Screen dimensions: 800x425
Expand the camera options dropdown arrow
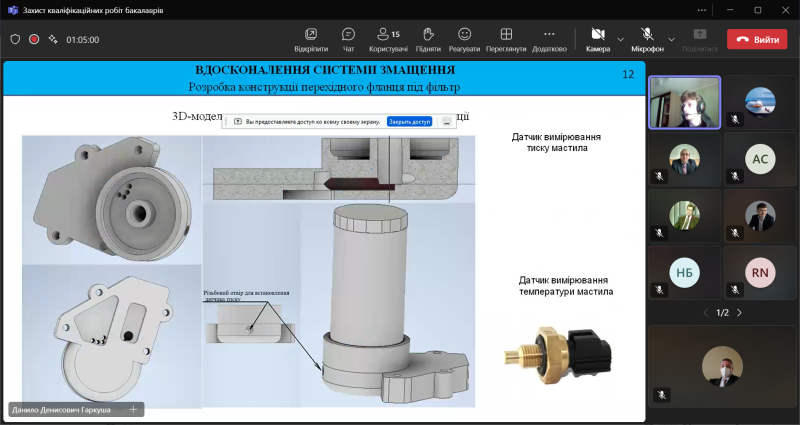pyautogui.click(x=621, y=39)
